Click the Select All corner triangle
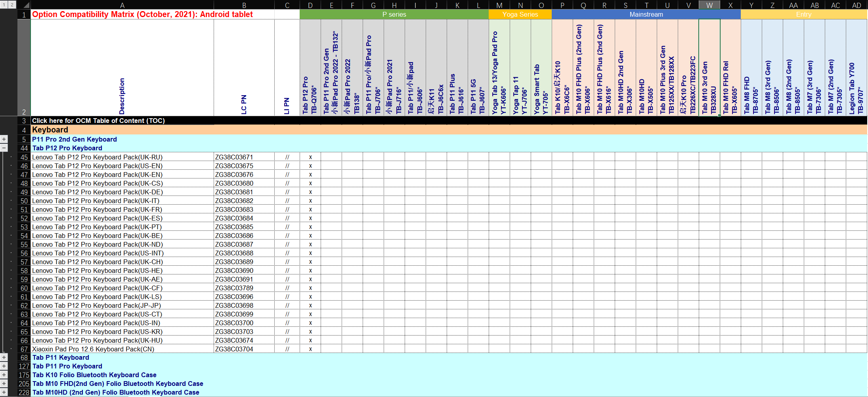 coord(25,5)
